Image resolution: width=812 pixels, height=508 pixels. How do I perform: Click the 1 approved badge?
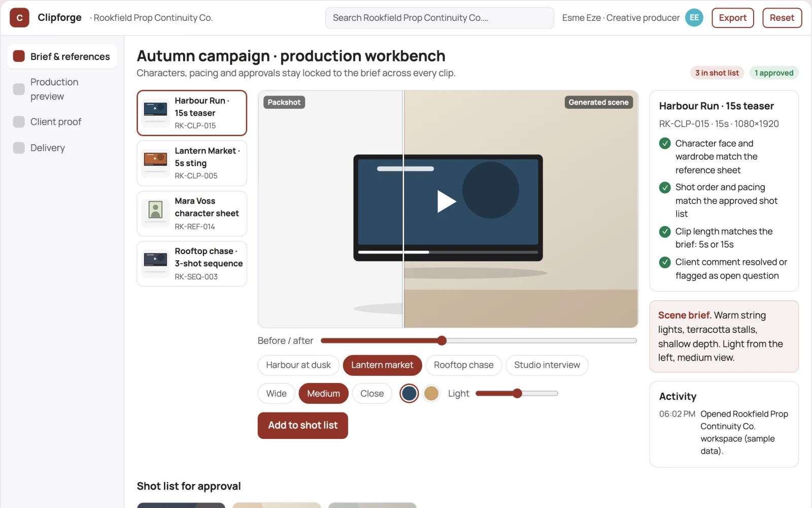(773, 73)
